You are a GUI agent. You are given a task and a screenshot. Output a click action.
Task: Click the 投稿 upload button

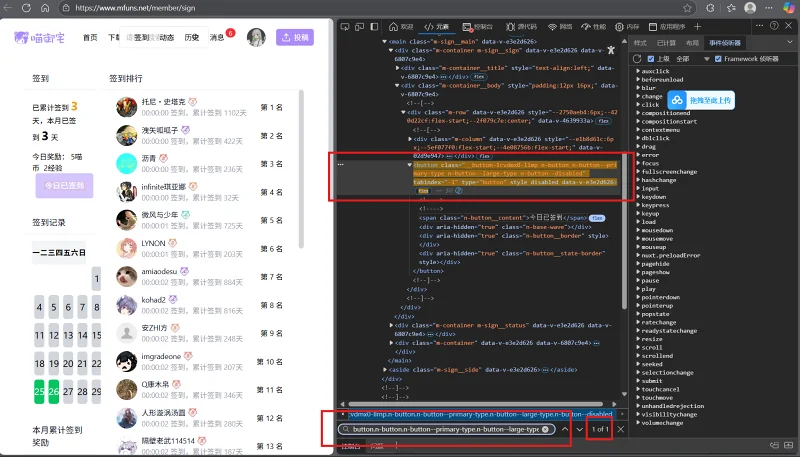pyautogui.click(x=295, y=37)
